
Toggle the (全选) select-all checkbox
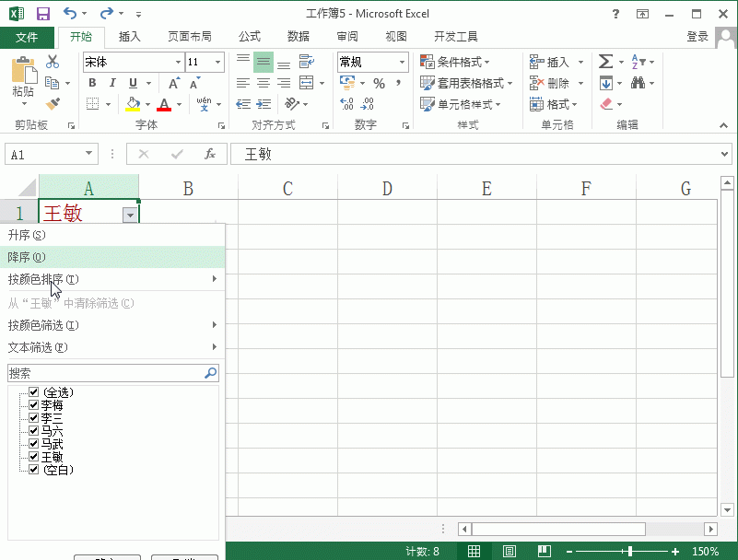pyautogui.click(x=32, y=391)
